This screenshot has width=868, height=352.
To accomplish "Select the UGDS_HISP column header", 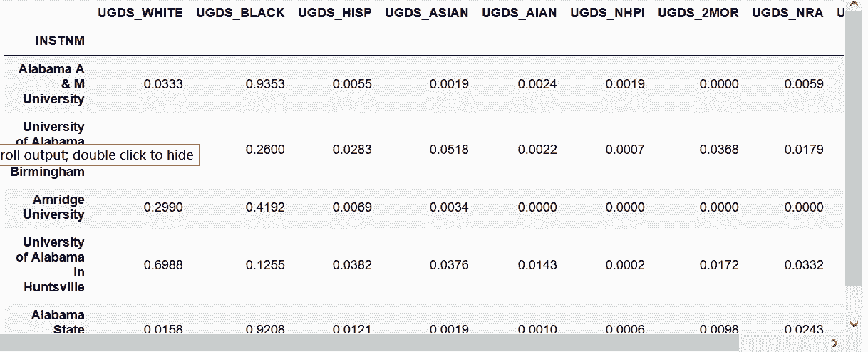I will pos(335,13).
